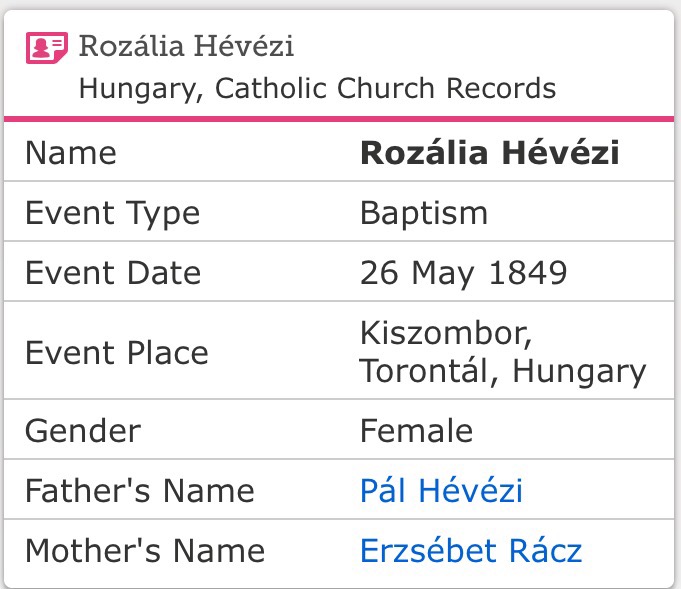Screen dimensions: 681x589
Task: Open the Rozália Hévézi record title
Action: [186, 46]
